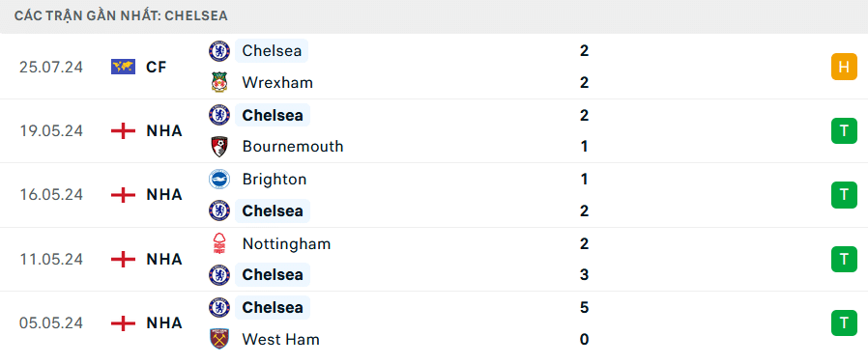Viewport: 868px width, 364px height.
Task: Click the Wrexham club crest icon
Action: [219, 82]
